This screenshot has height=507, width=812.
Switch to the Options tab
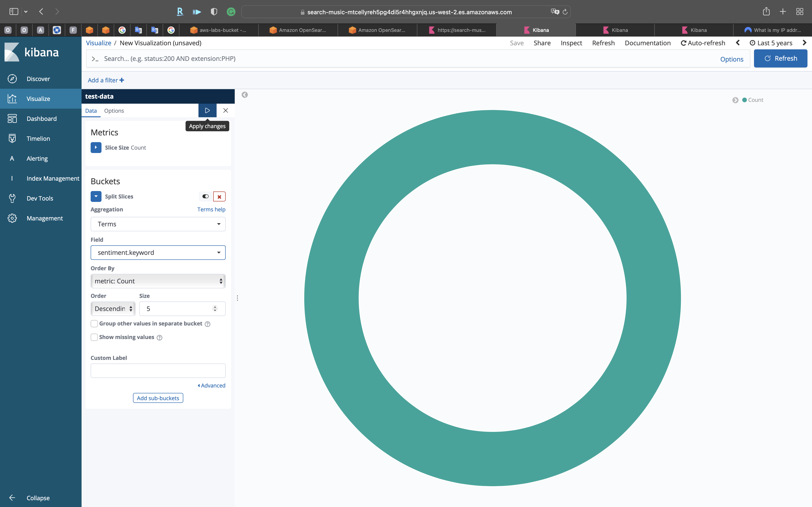click(x=114, y=111)
